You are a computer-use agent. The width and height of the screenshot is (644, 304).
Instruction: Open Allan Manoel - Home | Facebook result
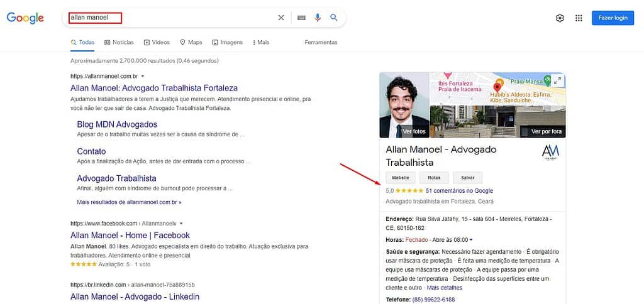click(x=130, y=235)
